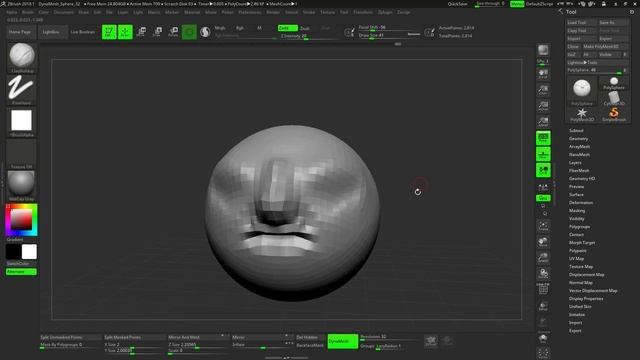This screenshot has height=360, width=640.
Task: Click the Rotate view icon in right shelf
Action: pyautogui.click(x=543, y=273)
